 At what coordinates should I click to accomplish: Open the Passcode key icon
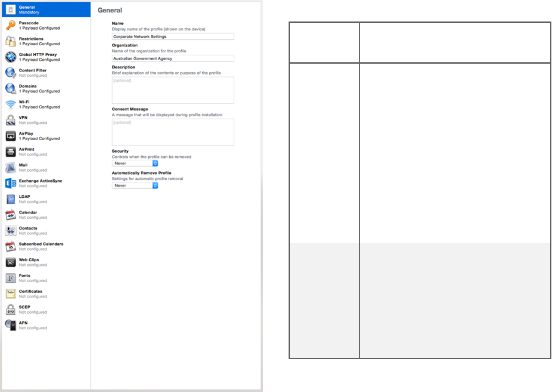11,25
